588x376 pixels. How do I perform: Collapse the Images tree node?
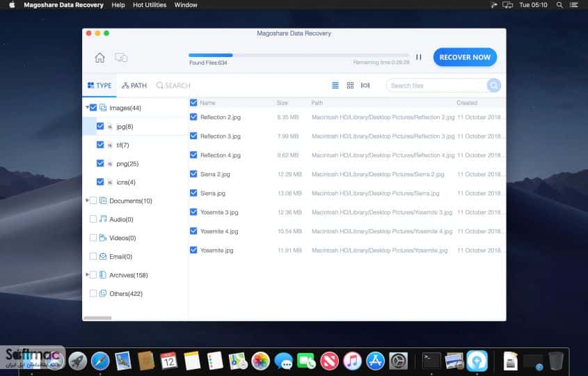tap(87, 107)
